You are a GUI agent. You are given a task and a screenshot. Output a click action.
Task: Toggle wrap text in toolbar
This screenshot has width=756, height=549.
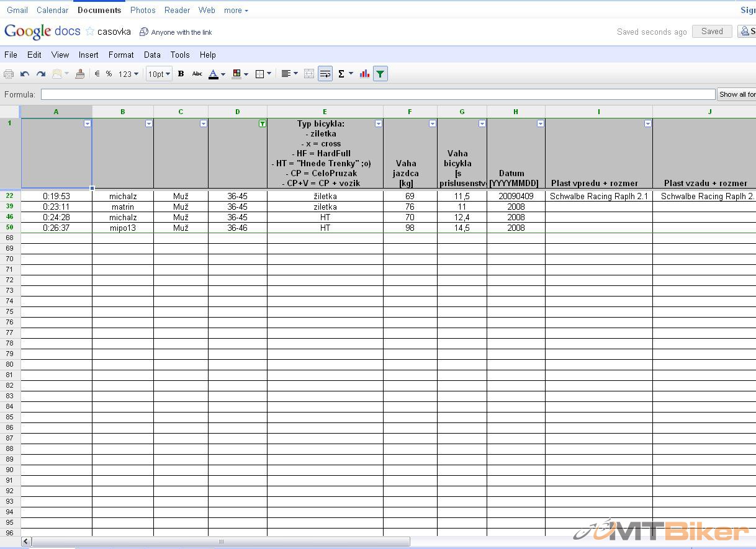click(x=325, y=74)
